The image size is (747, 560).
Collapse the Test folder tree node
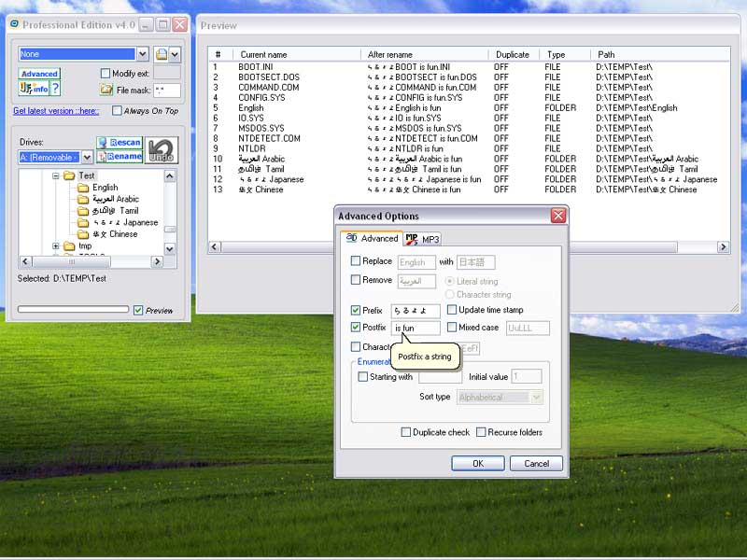click(56, 175)
